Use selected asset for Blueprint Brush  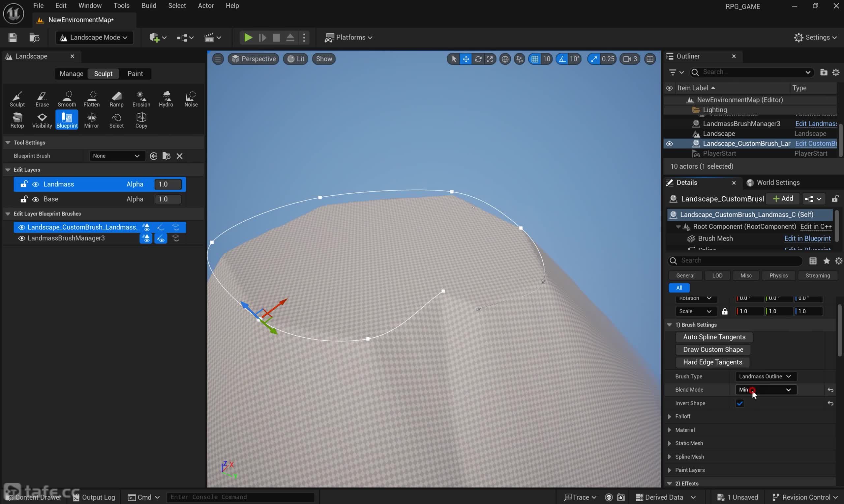click(154, 156)
